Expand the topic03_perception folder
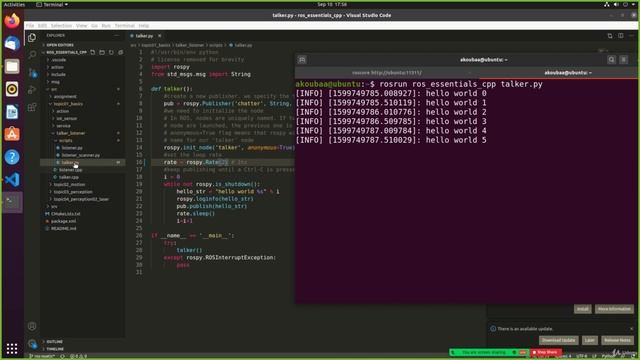Viewport: 640px width, 360px height. 73,192
